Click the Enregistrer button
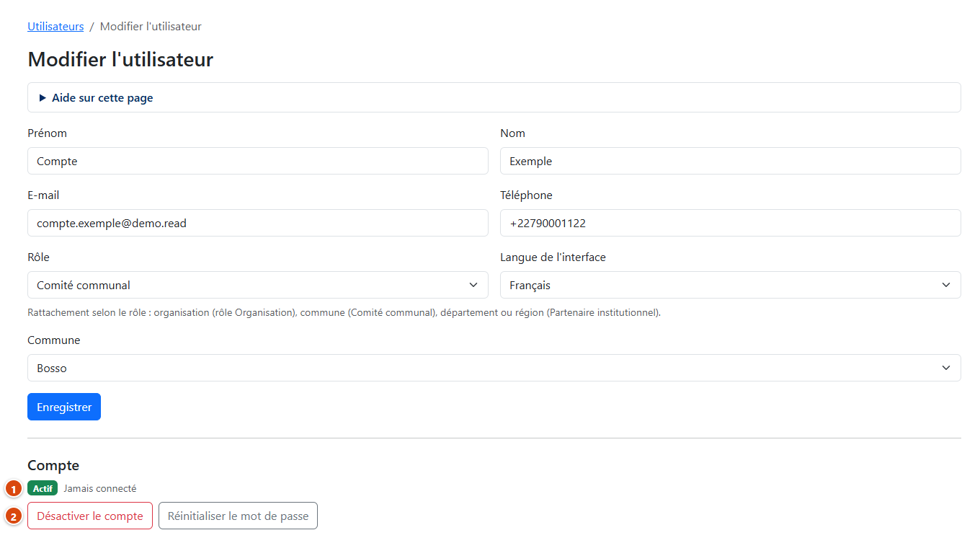Image resolution: width=980 pixels, height=556 pixels. tap(64, 407)
